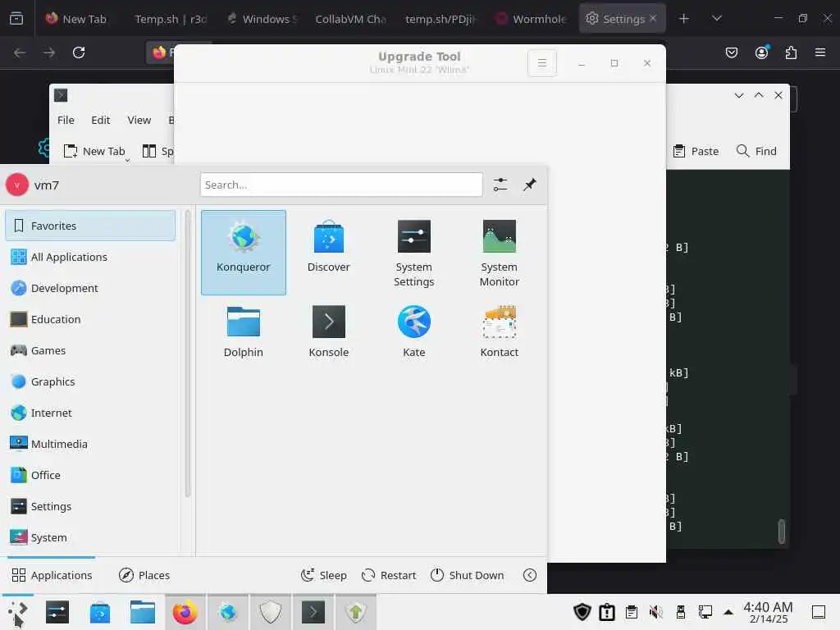Switch to Applications tab in launcher
This screenshot has height=630, width=840.
click(x=52, y=575)
